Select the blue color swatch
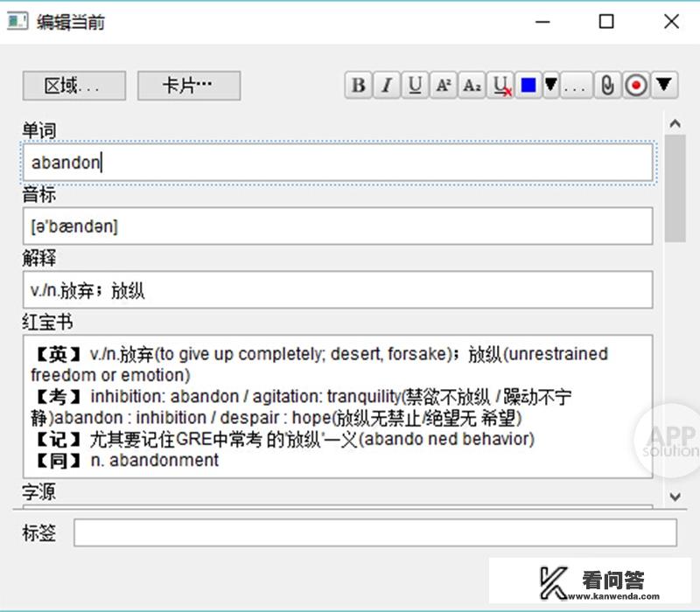 point(528,86)
